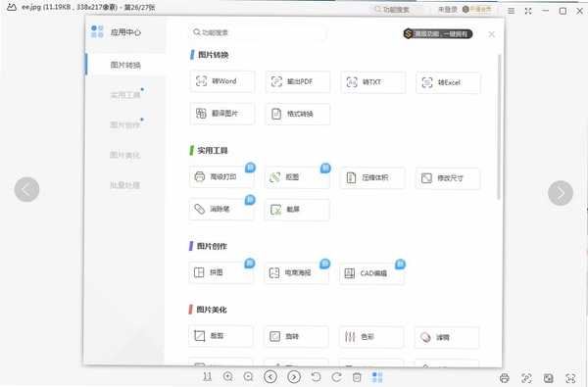Viewport: 588px width, 387px height.
Task: Open the app center grid icon in toolbar
Action: pyautogui.click(x=377, y=377)
